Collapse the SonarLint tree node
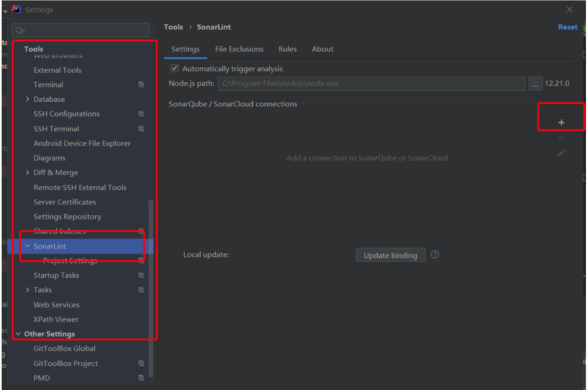Screen dimensions: 588x390 pyautogui.click(x=28, y=246)
